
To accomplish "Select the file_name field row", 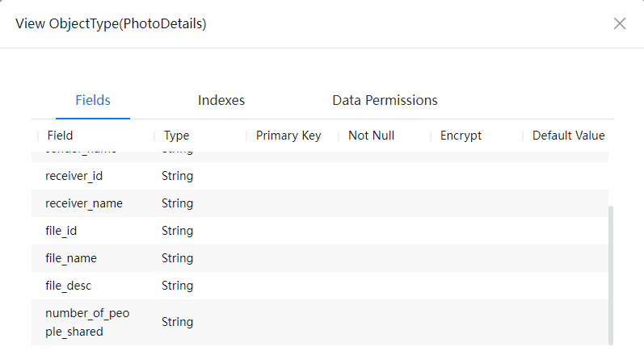I will (320, 258).
